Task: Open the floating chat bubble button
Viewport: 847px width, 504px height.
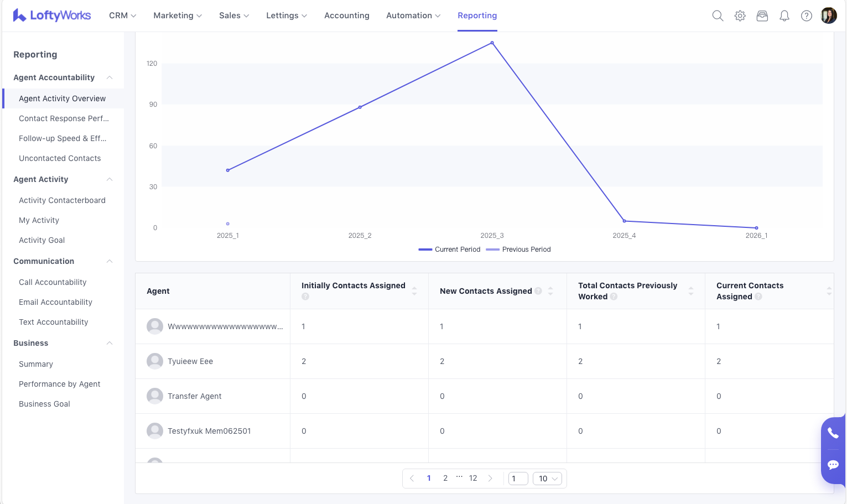Action: click(x=833, y=464)
